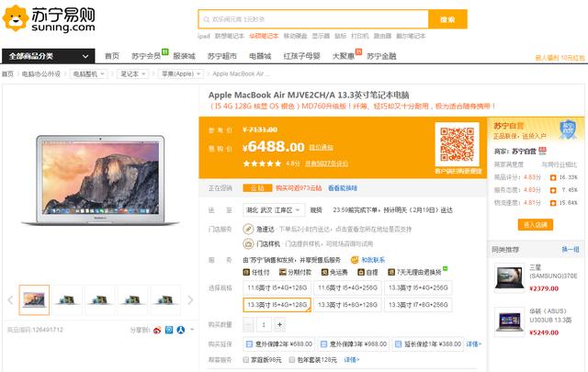This screenshot has width=588, height=372.
Task: Click the ipad hot search keyword
Action: pos(204,36)
